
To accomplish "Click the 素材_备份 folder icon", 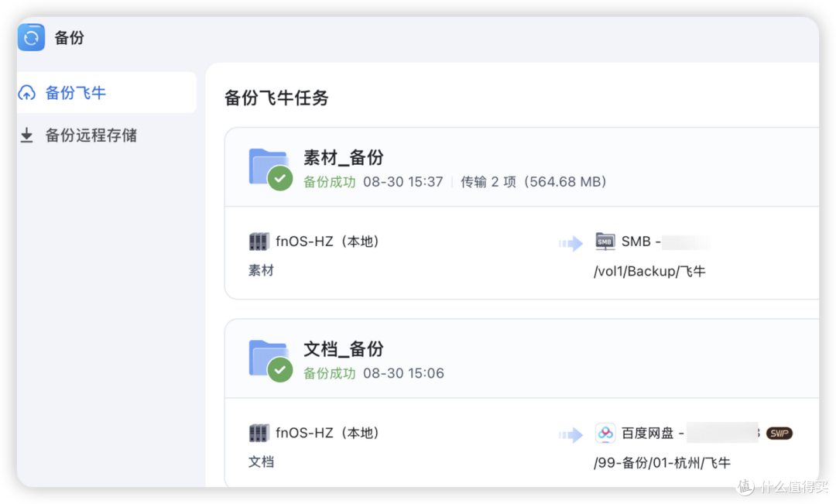I will [270, 169].
